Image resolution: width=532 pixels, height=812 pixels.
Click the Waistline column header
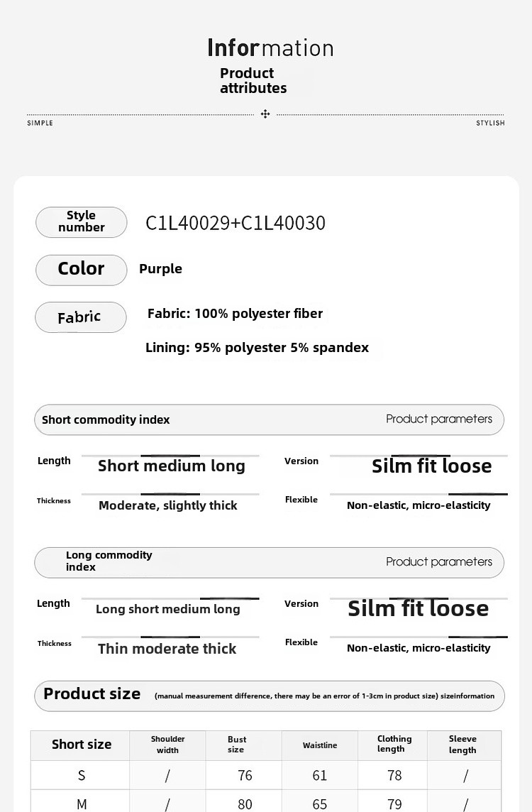(x=320, y=745)
